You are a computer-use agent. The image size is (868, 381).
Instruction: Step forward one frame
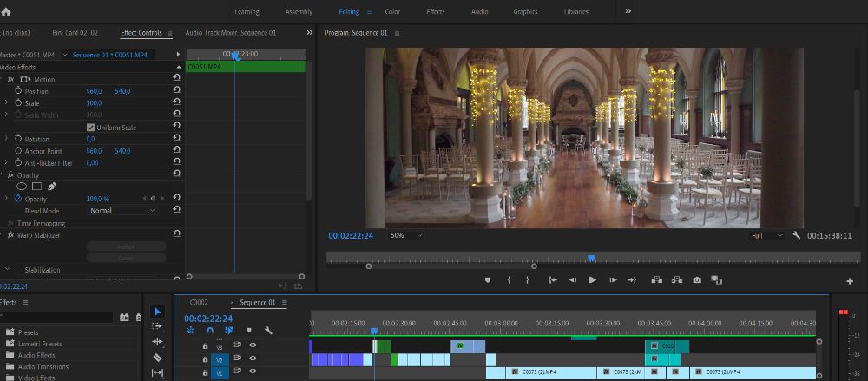[x=613, y=280]
